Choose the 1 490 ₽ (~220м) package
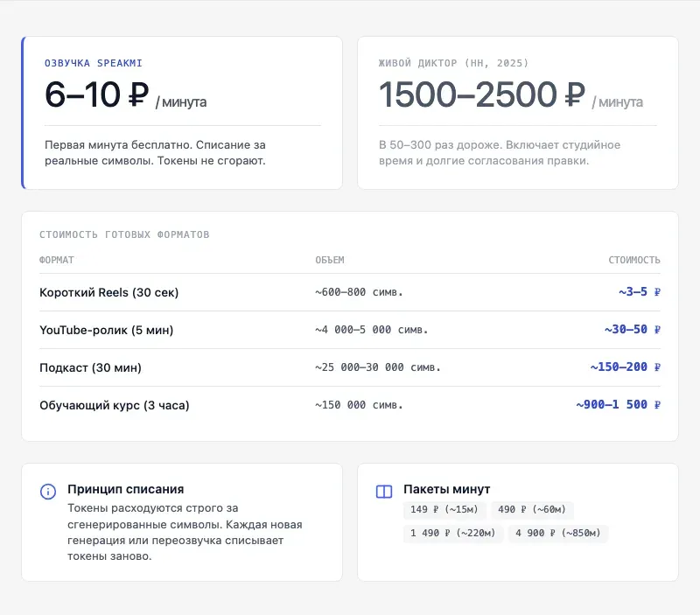 tap(452, 533)
